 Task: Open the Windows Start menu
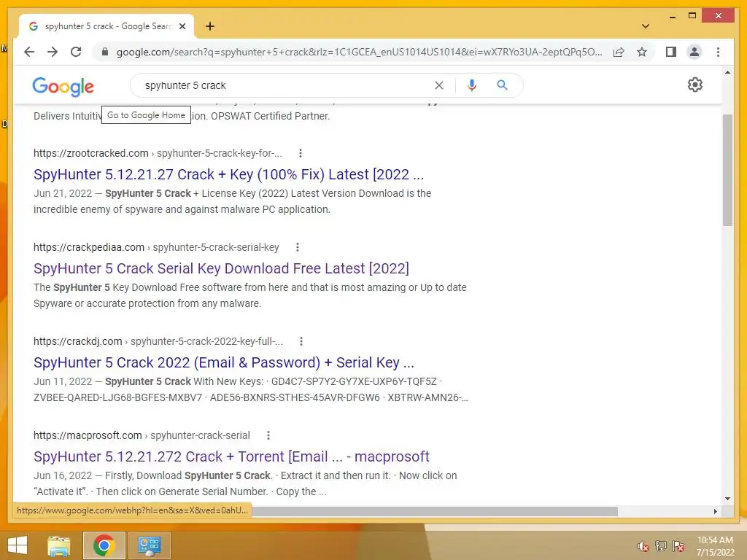click(x=18, y=545)
